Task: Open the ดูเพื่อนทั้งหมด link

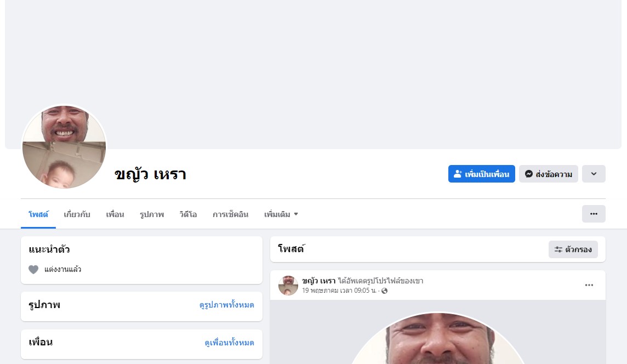Action: coord(229,343)
